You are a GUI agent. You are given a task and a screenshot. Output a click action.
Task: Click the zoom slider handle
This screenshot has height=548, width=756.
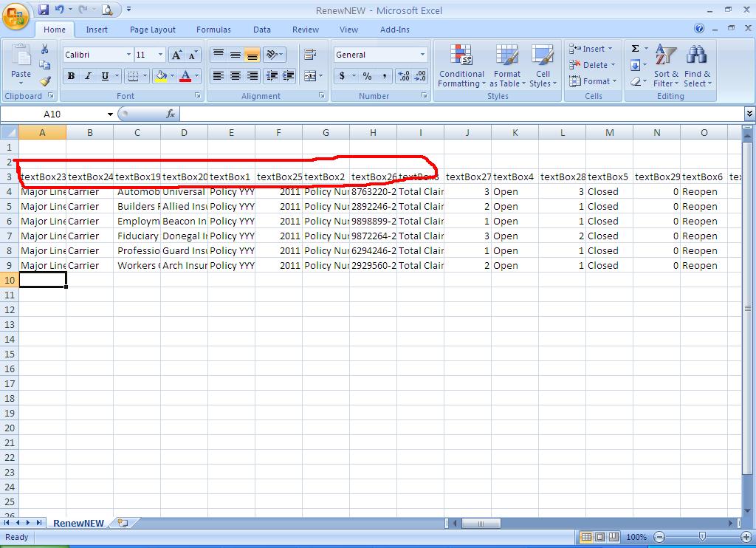click(x=702, y=537)
